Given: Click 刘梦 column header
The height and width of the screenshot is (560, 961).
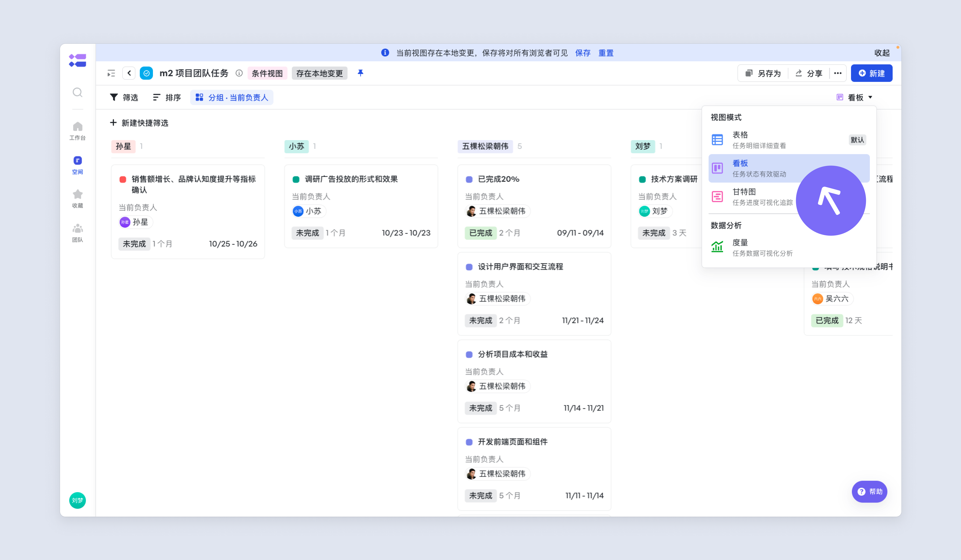Looking at the screenshot, I should (x=643, y=146).
